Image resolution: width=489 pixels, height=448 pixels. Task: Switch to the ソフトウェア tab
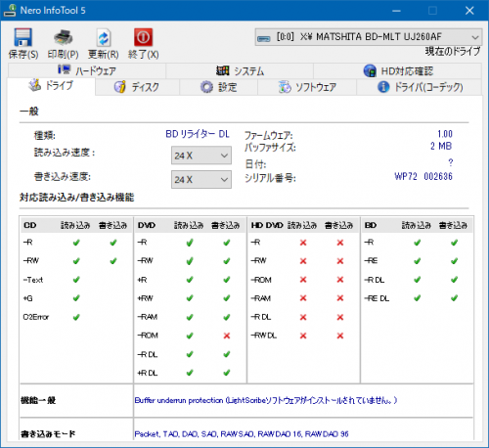point(307,87)
